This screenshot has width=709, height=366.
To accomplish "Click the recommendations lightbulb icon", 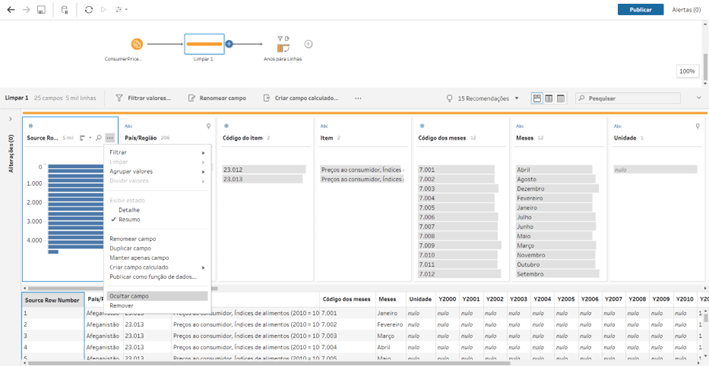I will click(449, 98).
